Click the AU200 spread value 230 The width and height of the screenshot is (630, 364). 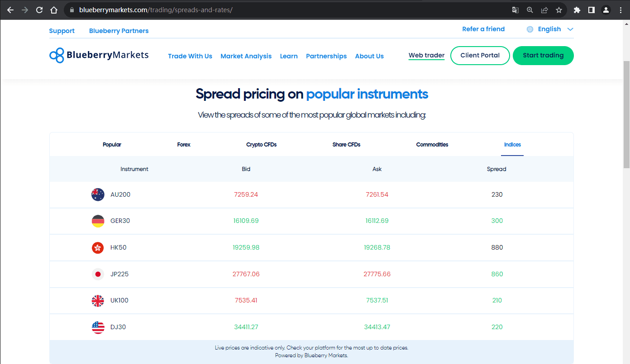click(497, 194)
